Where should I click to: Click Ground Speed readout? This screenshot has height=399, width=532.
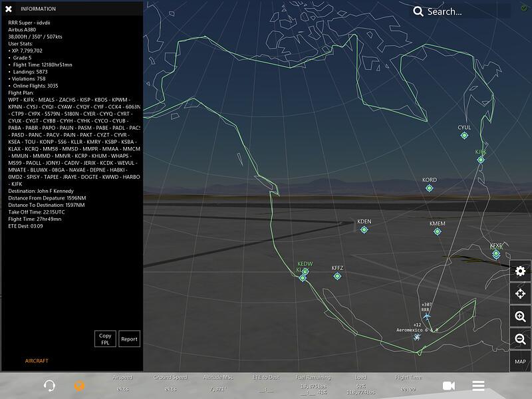[170, 383]
